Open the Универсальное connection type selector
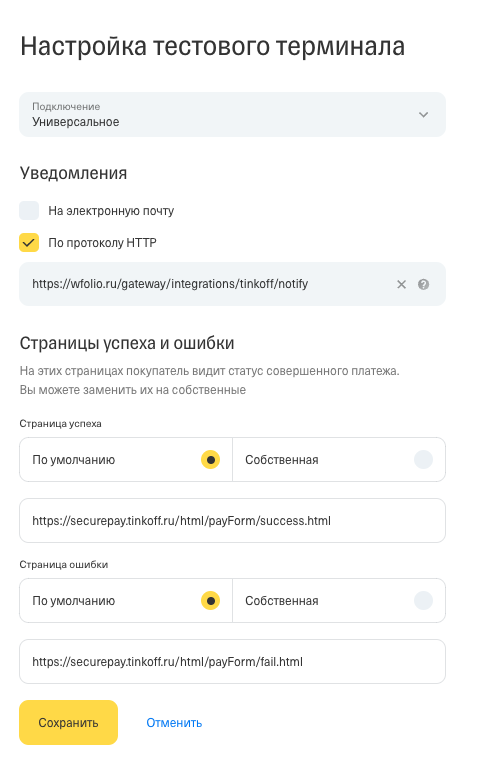This screenshot has width=480, height=769. pyautogui.click(x=232, y=114)
